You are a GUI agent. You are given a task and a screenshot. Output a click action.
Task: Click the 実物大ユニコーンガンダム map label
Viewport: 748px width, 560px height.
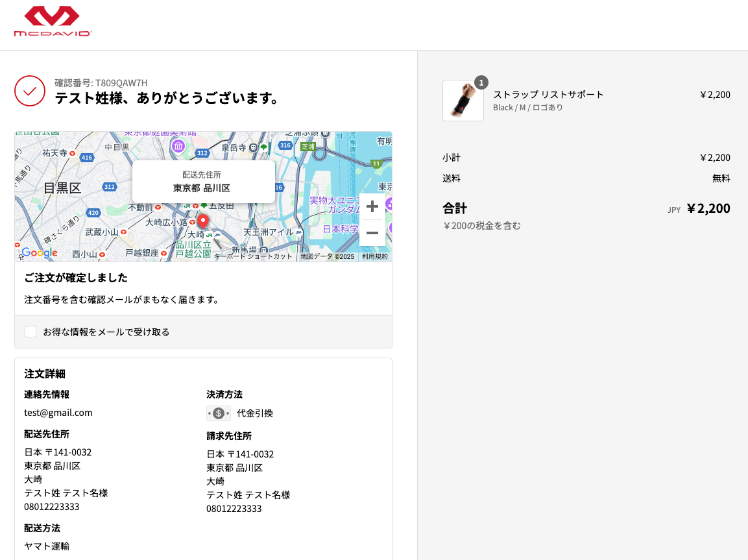[x=335, y=205]
